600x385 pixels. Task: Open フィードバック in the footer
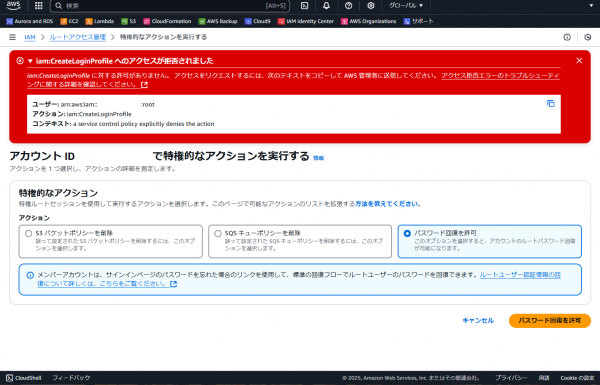(71, 378)
